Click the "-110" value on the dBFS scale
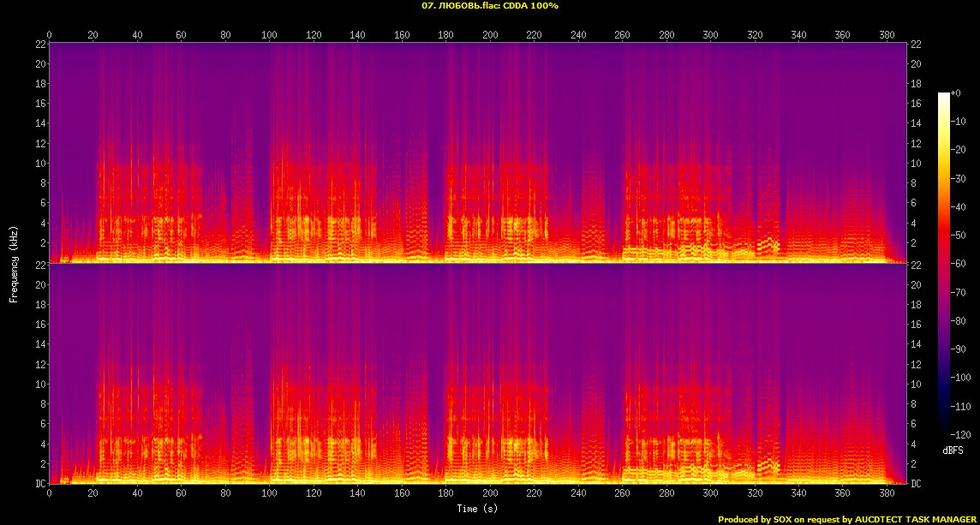Viewport: 980px width, 525px height. coord(960,406)
